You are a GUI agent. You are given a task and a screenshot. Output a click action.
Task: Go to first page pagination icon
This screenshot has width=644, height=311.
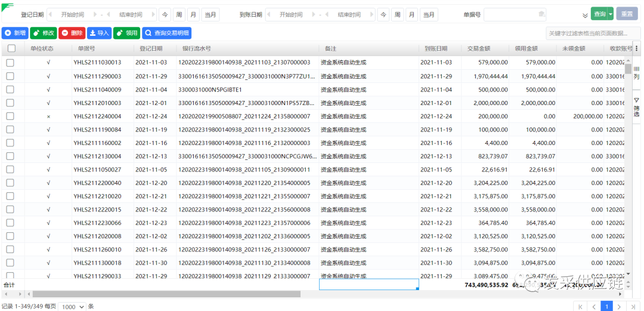tap(580, 306)
